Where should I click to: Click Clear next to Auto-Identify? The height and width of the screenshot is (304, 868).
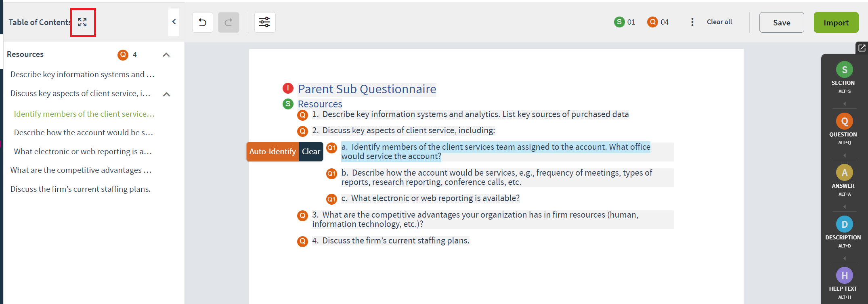[x=311, y=151]
